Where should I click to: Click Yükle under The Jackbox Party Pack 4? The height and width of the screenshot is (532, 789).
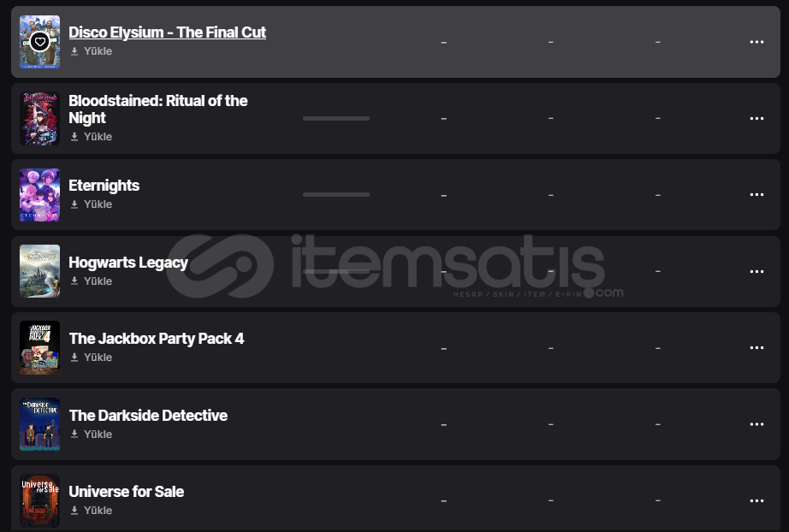(x=98, y=358)
